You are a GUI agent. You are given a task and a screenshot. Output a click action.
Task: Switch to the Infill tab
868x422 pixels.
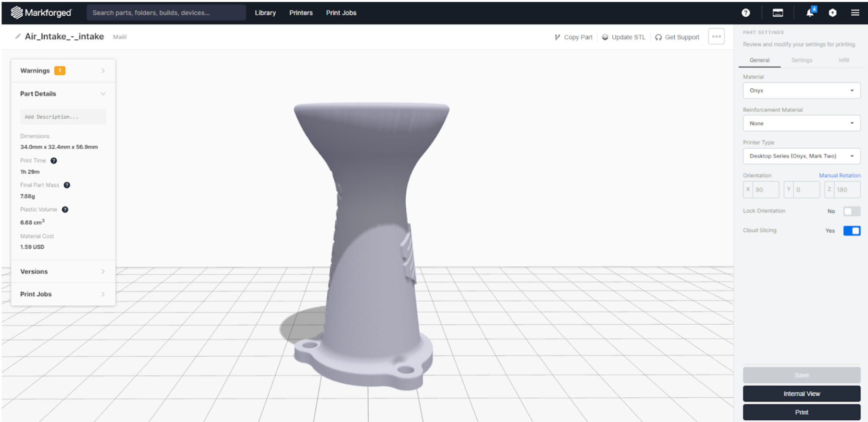[844, 60]
